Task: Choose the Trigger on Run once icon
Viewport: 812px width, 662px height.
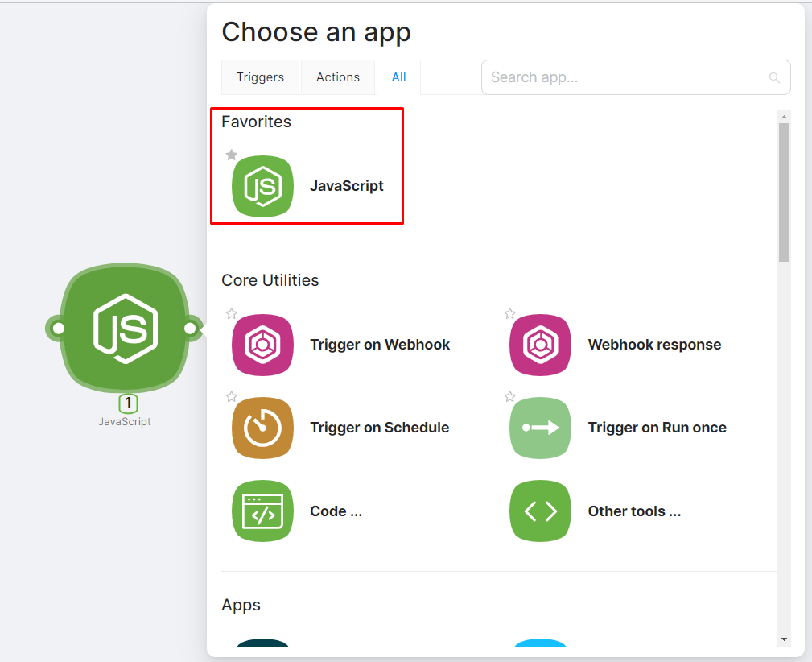Action: coord(540,428)
